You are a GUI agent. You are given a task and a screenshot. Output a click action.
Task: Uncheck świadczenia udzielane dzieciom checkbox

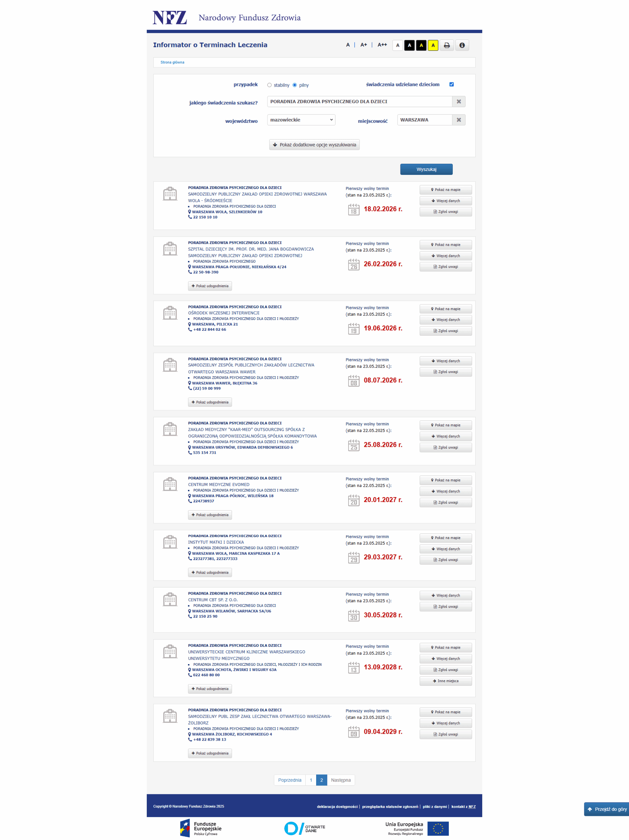(452, 84)
